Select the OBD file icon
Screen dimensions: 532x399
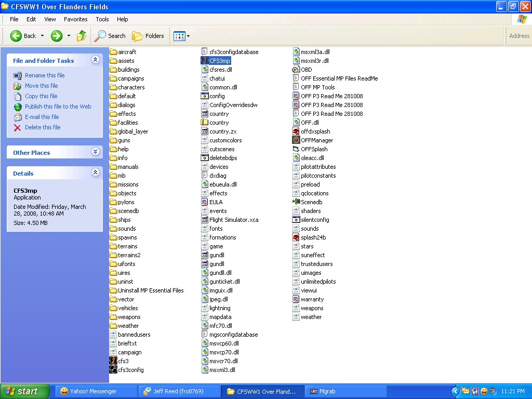296,70
